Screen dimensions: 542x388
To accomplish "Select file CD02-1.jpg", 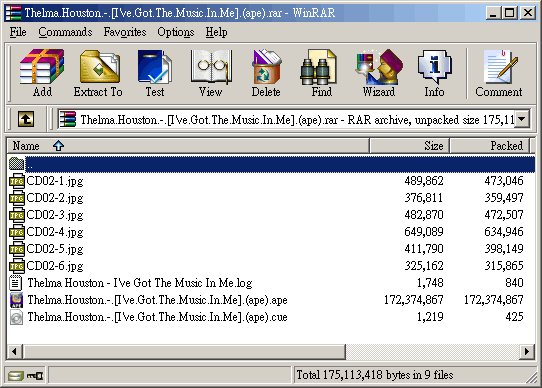I will 55,181.
